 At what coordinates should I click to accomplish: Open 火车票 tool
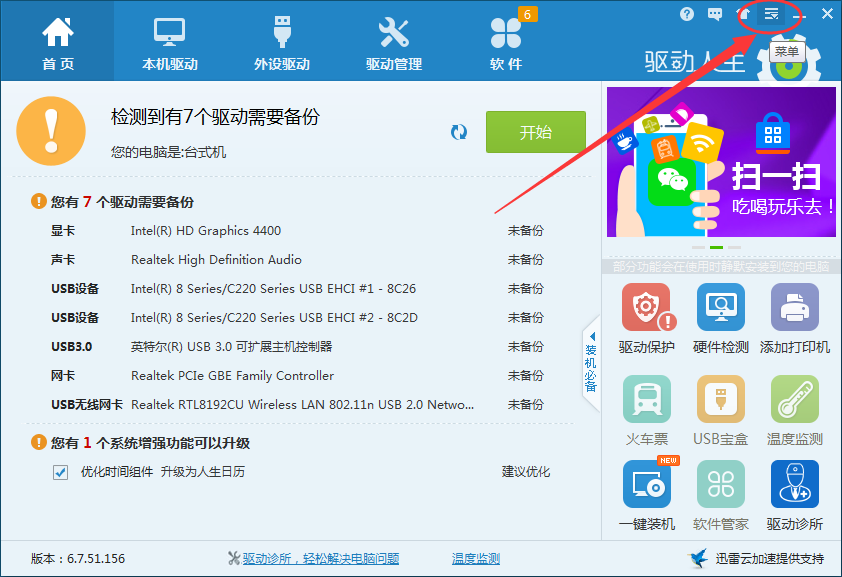coord(647,411)
